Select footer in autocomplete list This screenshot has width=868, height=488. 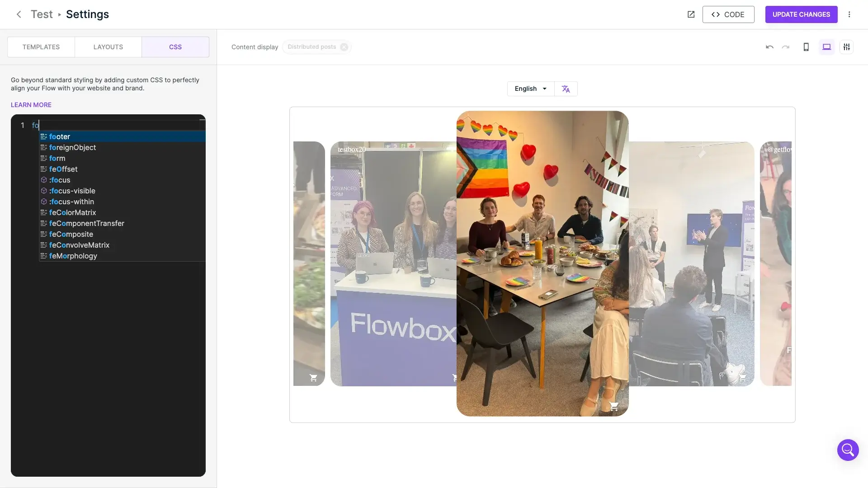pyautogui.click(x=60, y=136)
